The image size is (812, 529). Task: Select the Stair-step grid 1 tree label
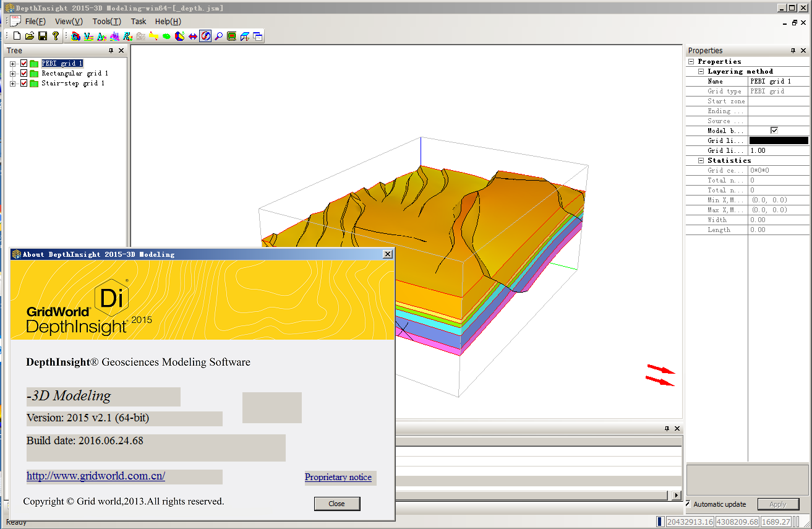[x=73, y=84]
